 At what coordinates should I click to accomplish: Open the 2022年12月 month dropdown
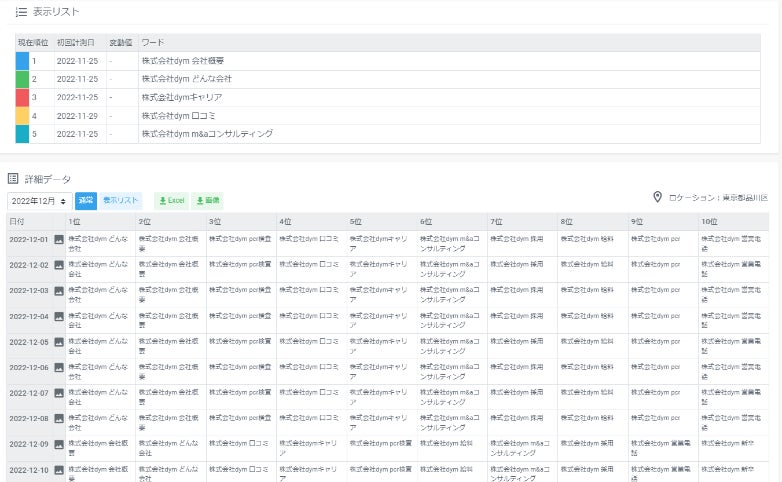click(x=39, y=201)
